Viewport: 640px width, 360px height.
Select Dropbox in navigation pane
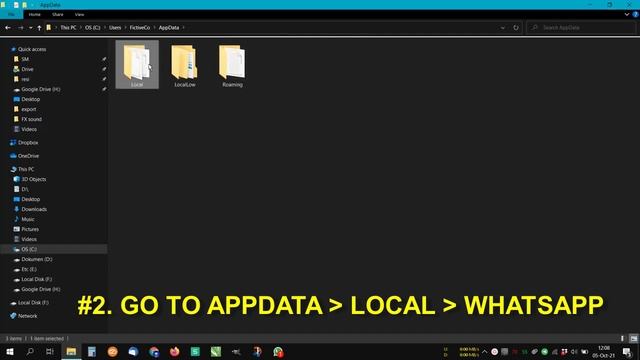point(28,143)
